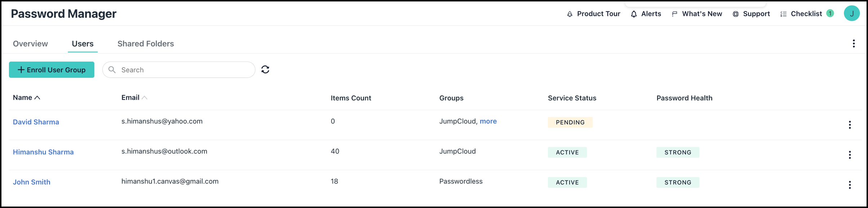868x208 pixels.
Task: Open Support lifebuoy icon
Action: (736, 14)
